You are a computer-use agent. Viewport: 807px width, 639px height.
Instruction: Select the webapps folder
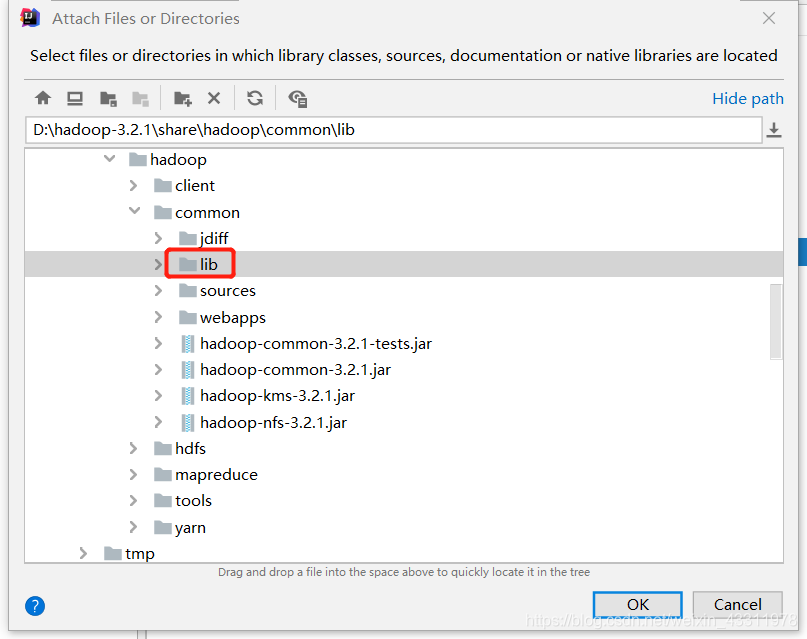222,317
